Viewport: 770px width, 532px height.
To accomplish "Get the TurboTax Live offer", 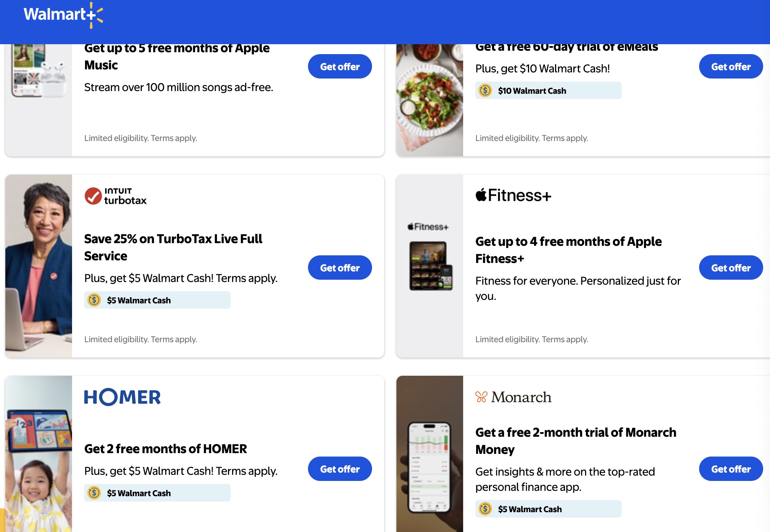I will coord(340,268).
